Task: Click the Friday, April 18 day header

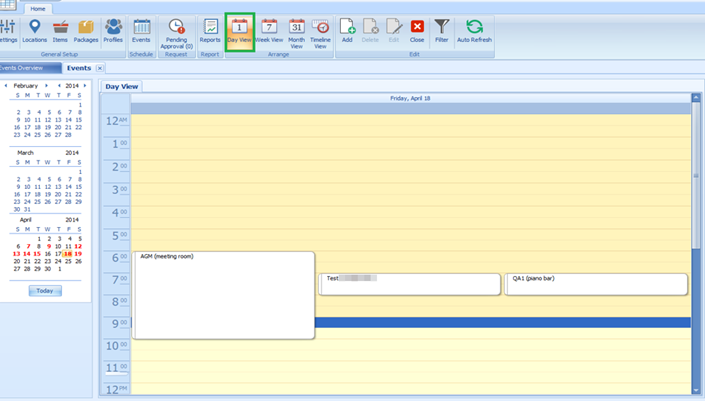Action: click(x=411, y=98)
